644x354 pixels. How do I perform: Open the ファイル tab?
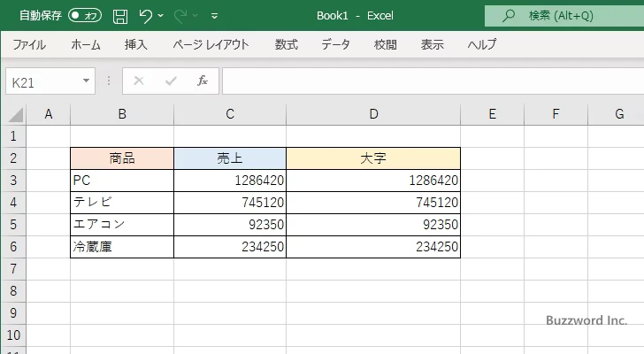[29, 44]
